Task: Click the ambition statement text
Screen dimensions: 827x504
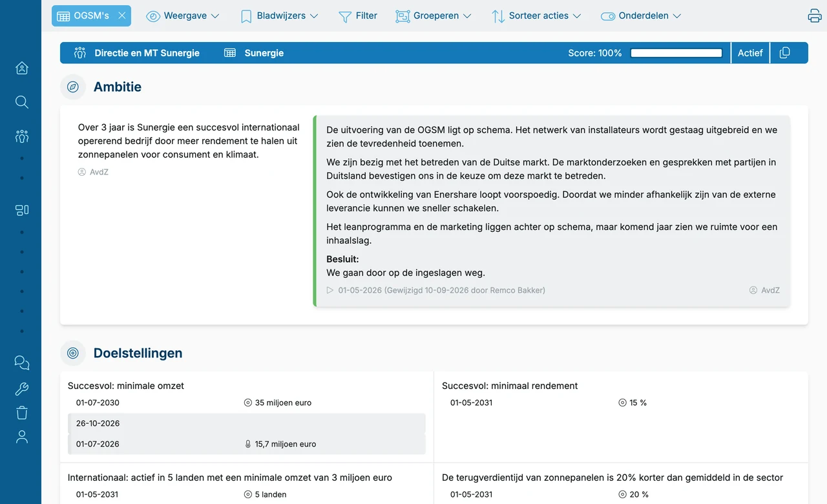Action: [189, 141]
